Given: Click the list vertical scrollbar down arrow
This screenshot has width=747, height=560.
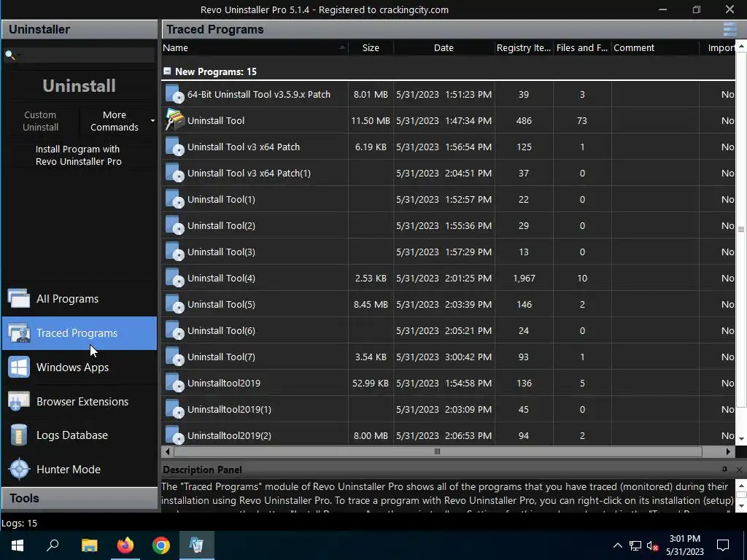Looking at the screenshot, I should (741, 439).
